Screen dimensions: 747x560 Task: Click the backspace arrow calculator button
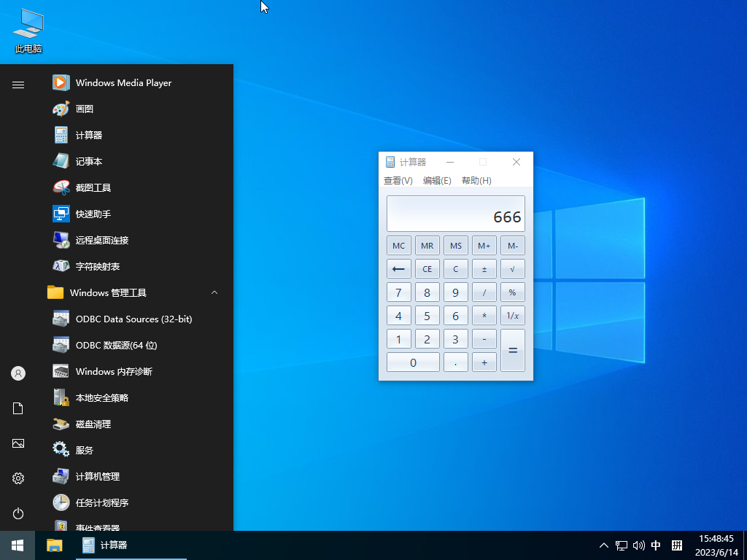(399, 269)
